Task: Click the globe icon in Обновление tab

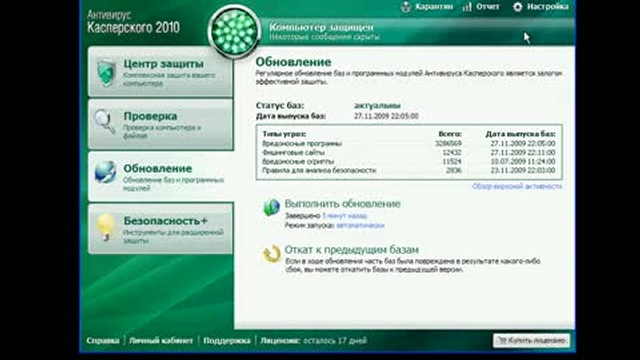Action: tap(105, 172)
